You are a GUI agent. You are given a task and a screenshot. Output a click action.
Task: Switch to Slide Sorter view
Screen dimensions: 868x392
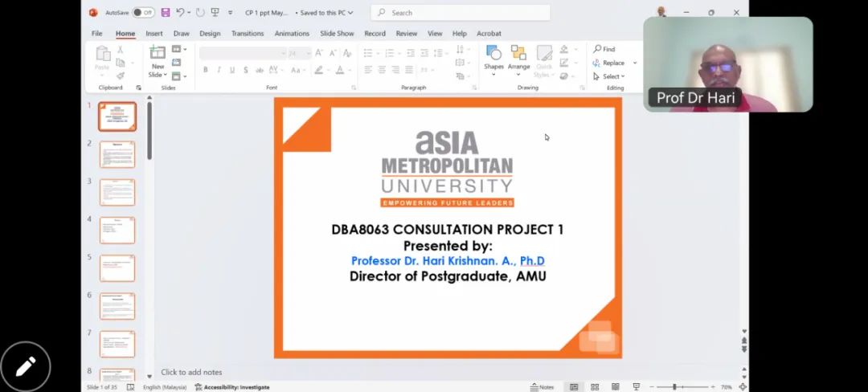tap(595, 387)
